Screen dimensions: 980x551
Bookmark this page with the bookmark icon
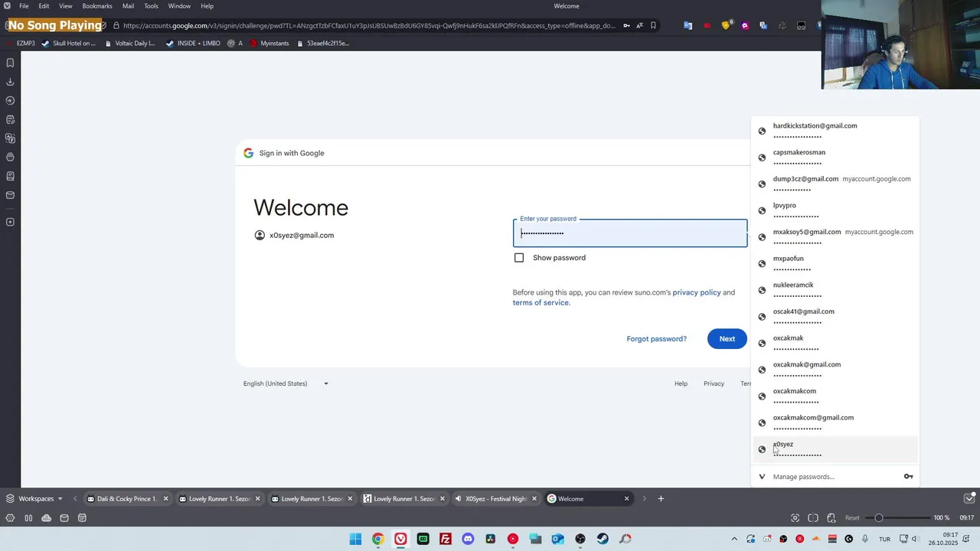[653, 25]
